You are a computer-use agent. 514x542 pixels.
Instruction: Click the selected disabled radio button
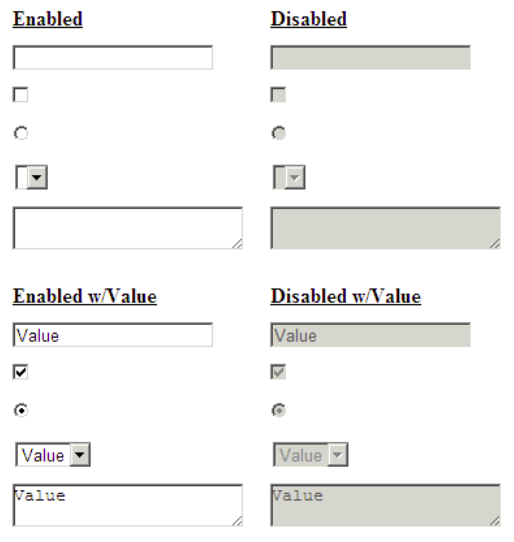pyautogui.click(x=279, y=410)
